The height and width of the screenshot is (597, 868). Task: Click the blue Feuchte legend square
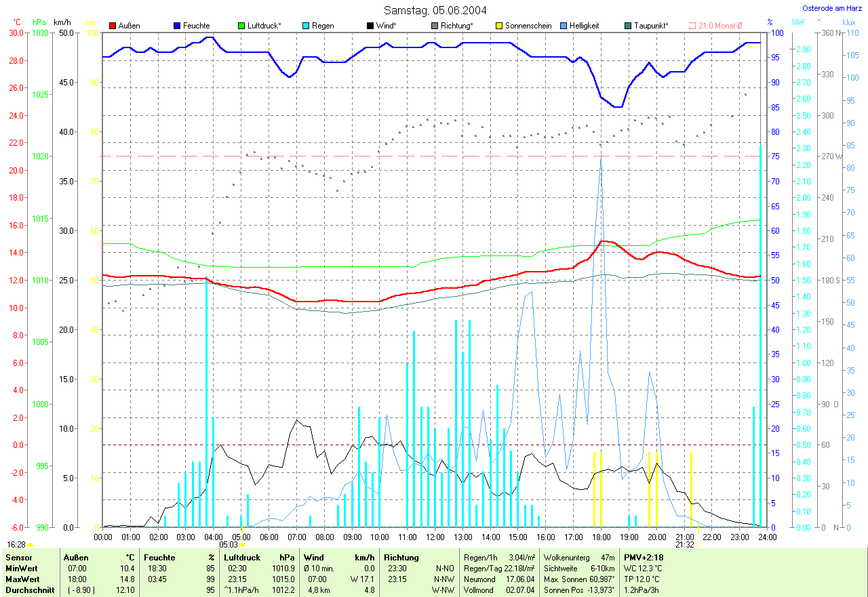(x=177, y=26)
